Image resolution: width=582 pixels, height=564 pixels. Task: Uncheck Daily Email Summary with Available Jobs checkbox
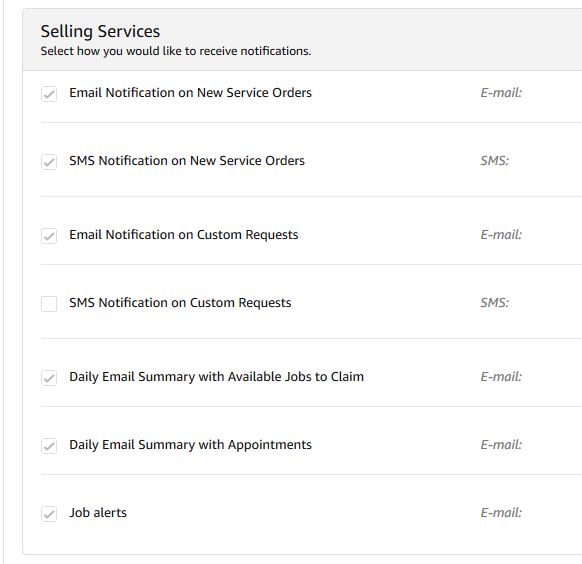coord(49,378)
